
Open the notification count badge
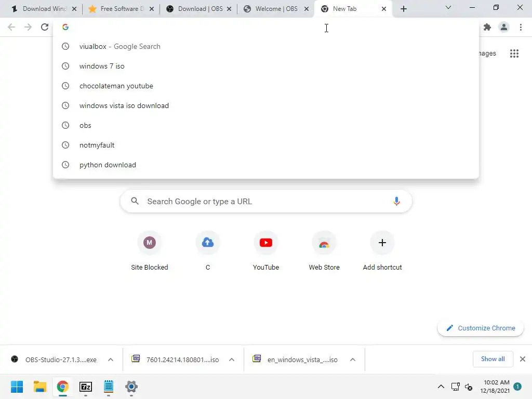point(517,387)
